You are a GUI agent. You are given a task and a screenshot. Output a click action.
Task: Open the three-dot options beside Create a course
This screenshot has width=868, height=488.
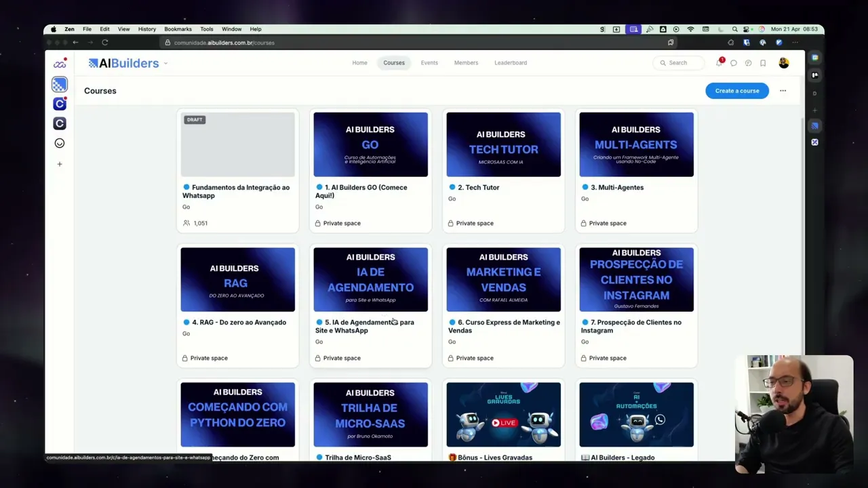[x=783, y=90]
